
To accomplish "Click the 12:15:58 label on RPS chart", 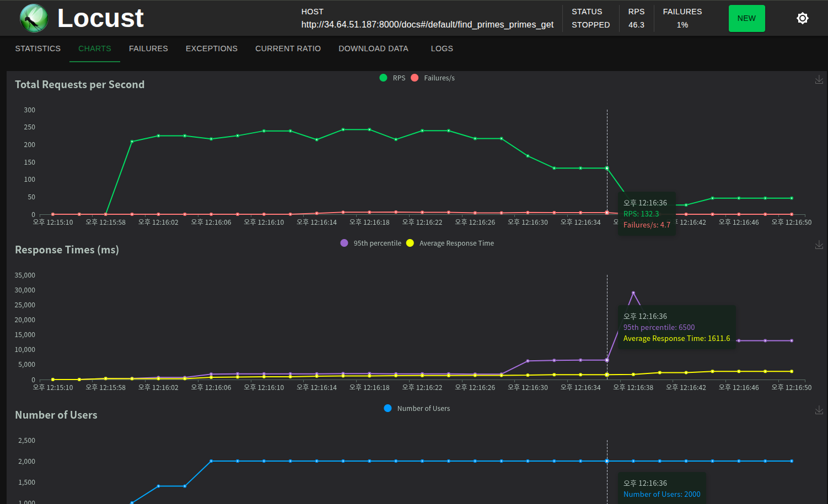I will [x=106, y=222].
